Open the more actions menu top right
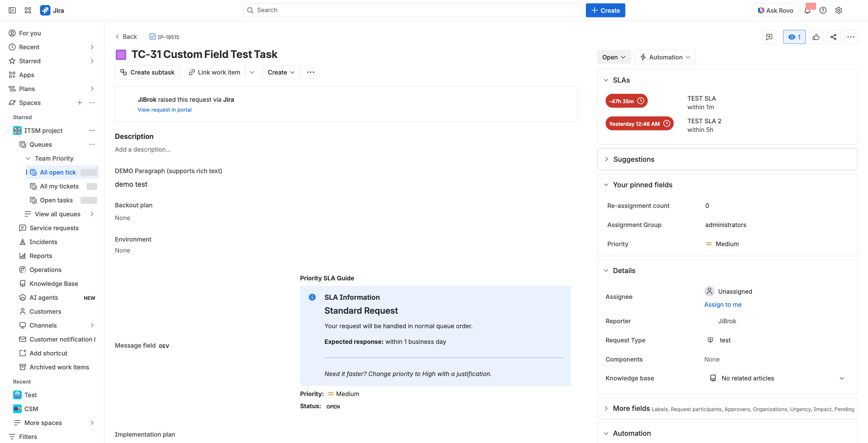This screenshot has height=443, width=868. pyautogui.click(x=851, y=37)
